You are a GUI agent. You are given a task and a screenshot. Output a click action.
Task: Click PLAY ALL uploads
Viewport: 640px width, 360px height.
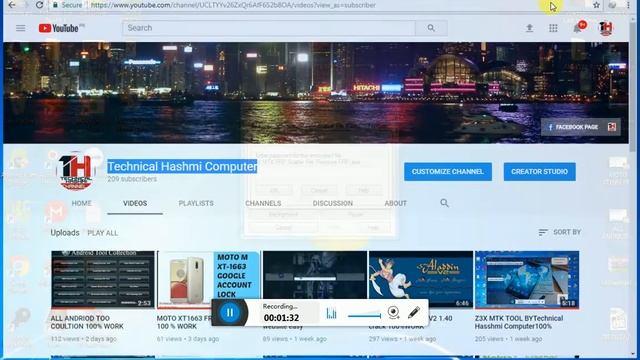click(x=102, y=233)
